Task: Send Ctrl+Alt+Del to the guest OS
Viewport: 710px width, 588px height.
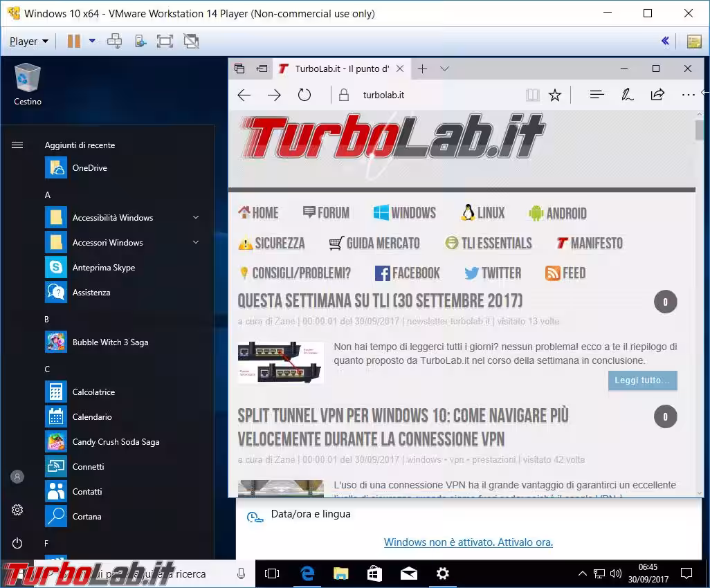Action: coord(114,41)
